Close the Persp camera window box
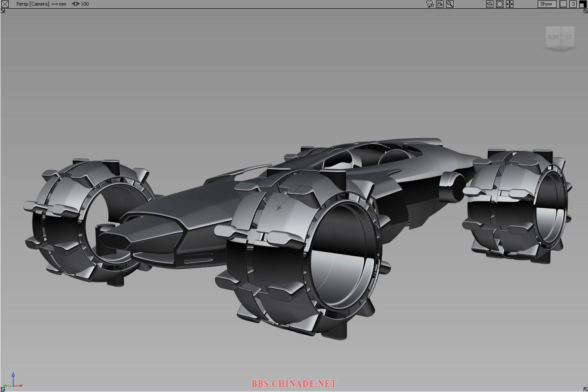 tap(5, 4)
